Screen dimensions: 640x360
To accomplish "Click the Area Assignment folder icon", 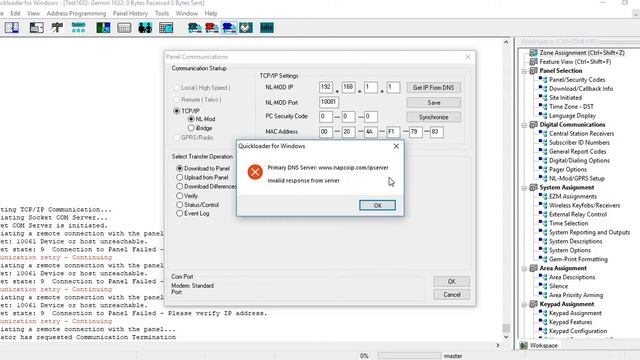I will pyautogui.click(x=533, y=268).
